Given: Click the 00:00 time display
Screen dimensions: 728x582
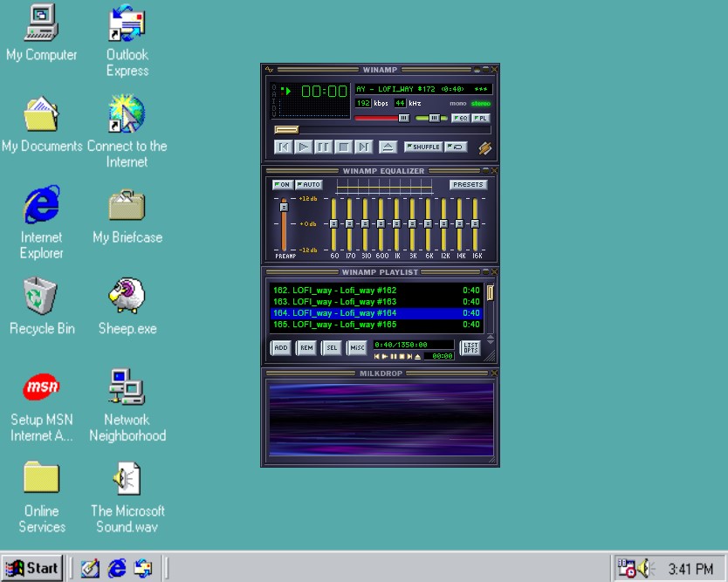Looking at the screenshot, I should coord(324,91).
